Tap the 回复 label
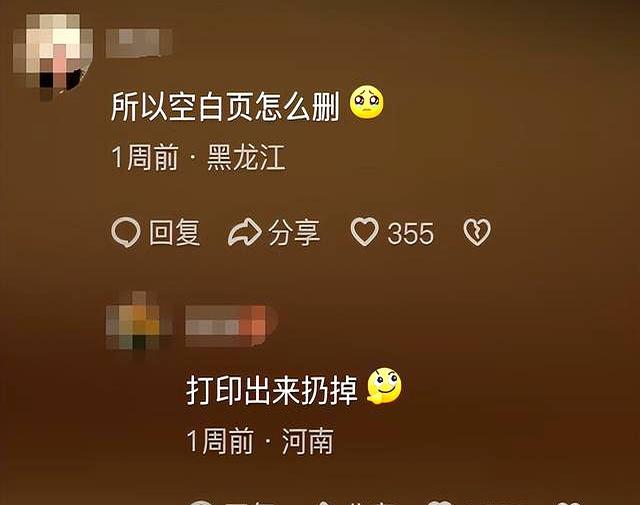The width and height of the screenshot is (640, 505). click(174, 232)
